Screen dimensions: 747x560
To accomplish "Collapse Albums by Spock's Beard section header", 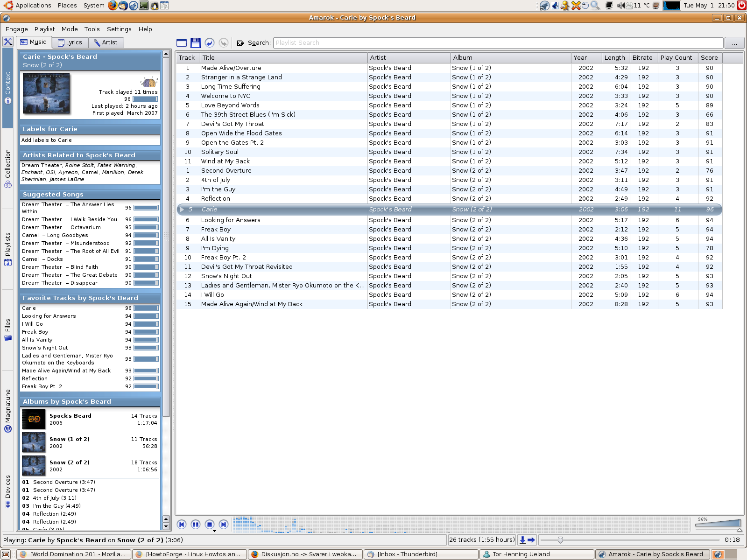I will pos(90,401).
